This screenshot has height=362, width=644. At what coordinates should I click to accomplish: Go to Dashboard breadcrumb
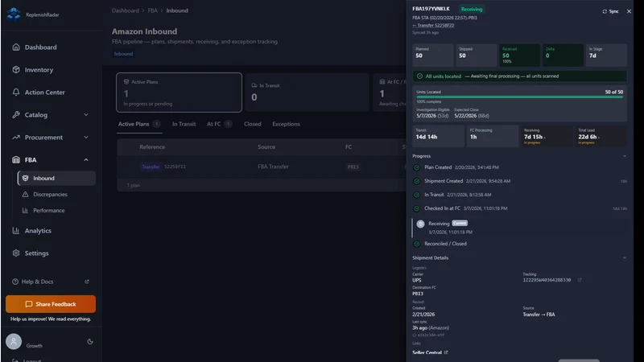[x=126, y=10]
